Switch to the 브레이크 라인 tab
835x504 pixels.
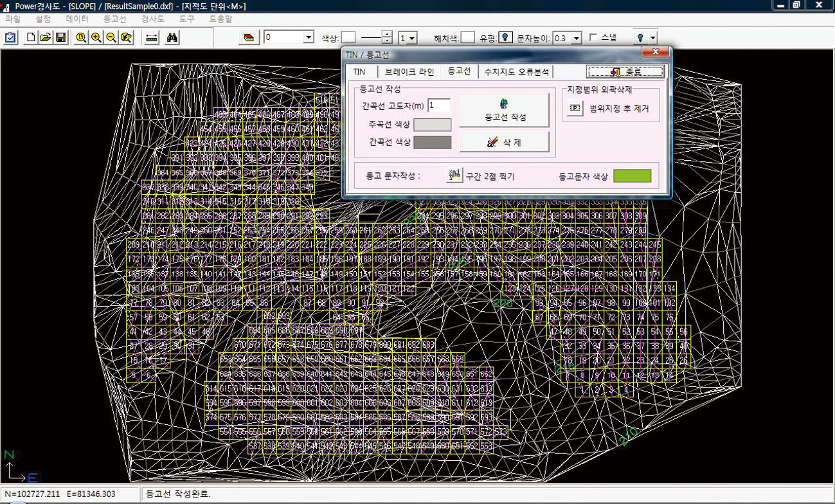pos(405,71)
